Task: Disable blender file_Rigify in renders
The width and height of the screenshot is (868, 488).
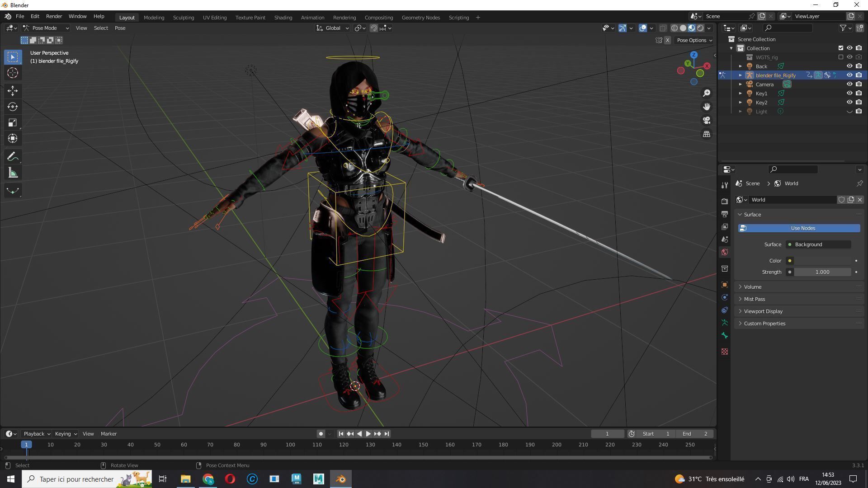Action: click(x=859, y=75)
